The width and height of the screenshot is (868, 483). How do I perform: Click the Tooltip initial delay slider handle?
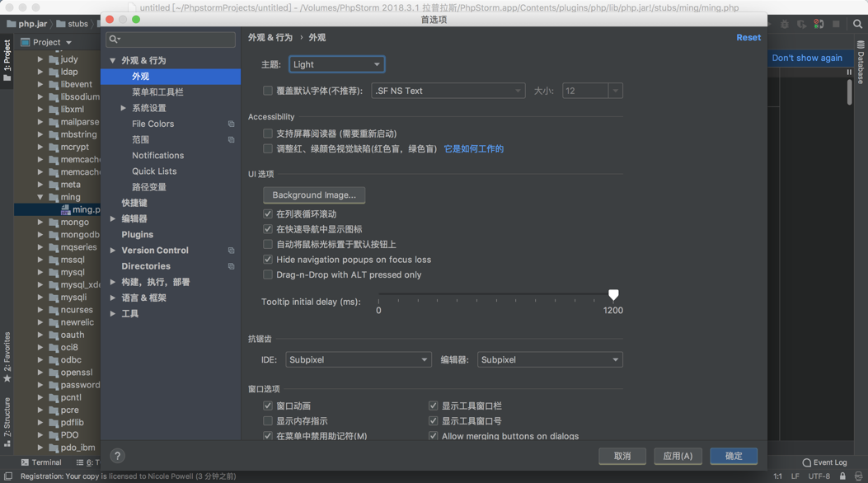coord(613,295)
